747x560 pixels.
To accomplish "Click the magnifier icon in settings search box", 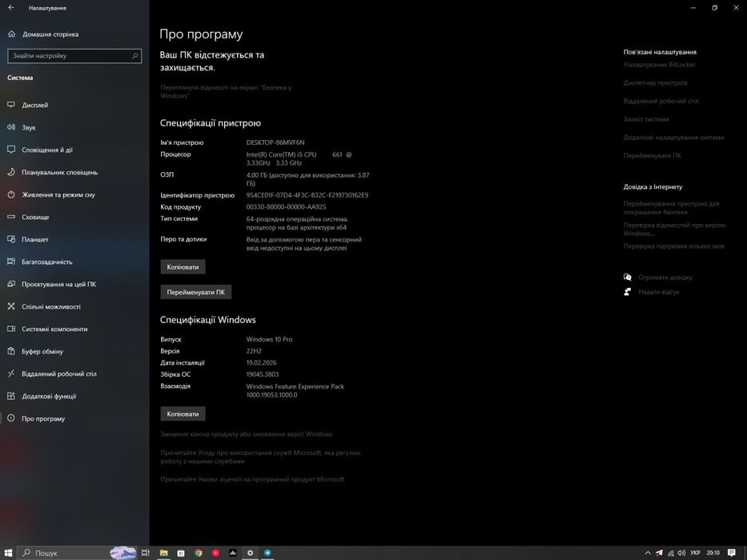I will click(135, 56).
